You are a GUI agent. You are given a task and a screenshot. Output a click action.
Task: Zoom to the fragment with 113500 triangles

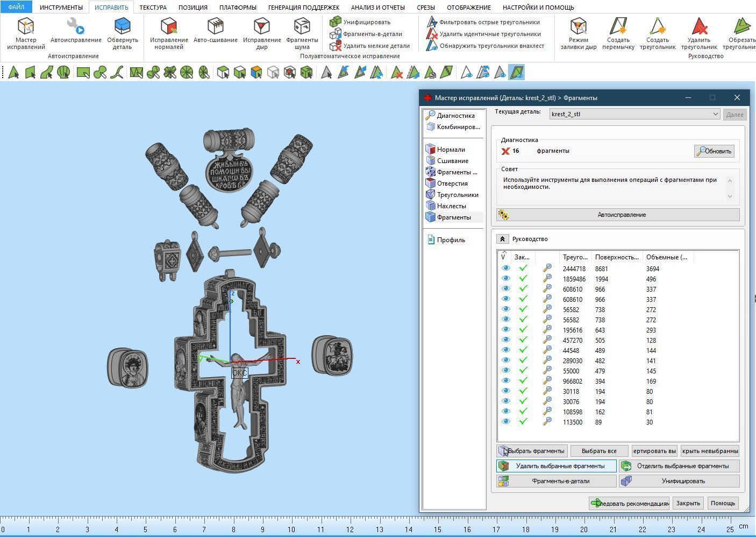tap(547, 422)
